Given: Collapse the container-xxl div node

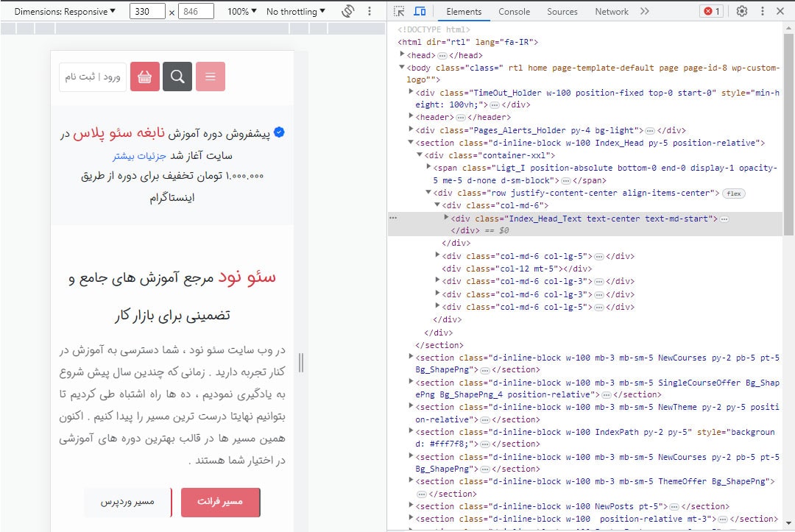Looking at the screenshot, I should (x=420, y=155).
